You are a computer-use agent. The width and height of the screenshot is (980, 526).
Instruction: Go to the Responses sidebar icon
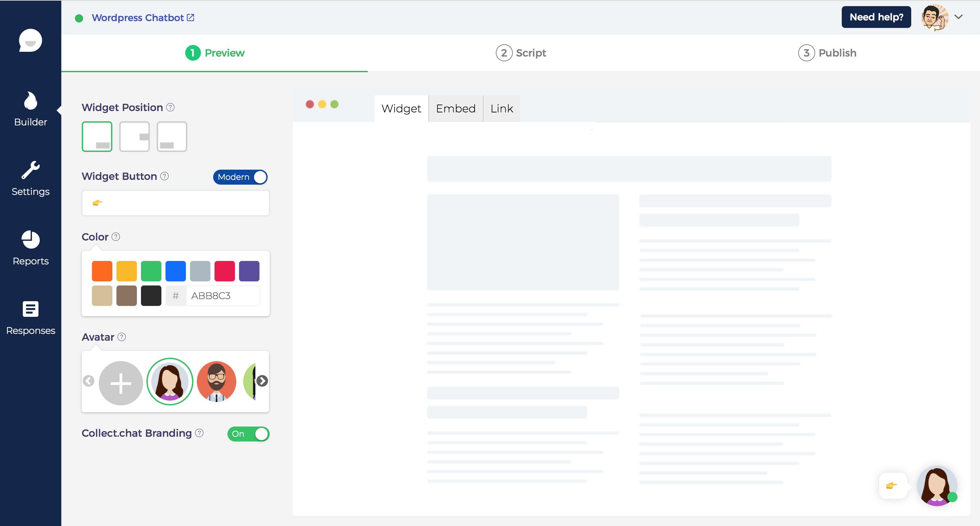pos(30,309)
